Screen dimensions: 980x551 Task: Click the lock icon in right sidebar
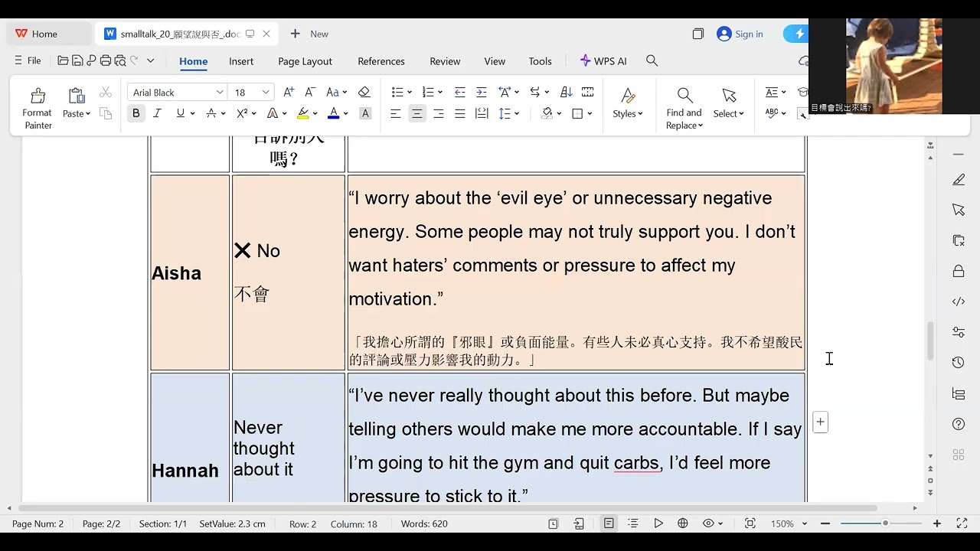coord(959,271)
